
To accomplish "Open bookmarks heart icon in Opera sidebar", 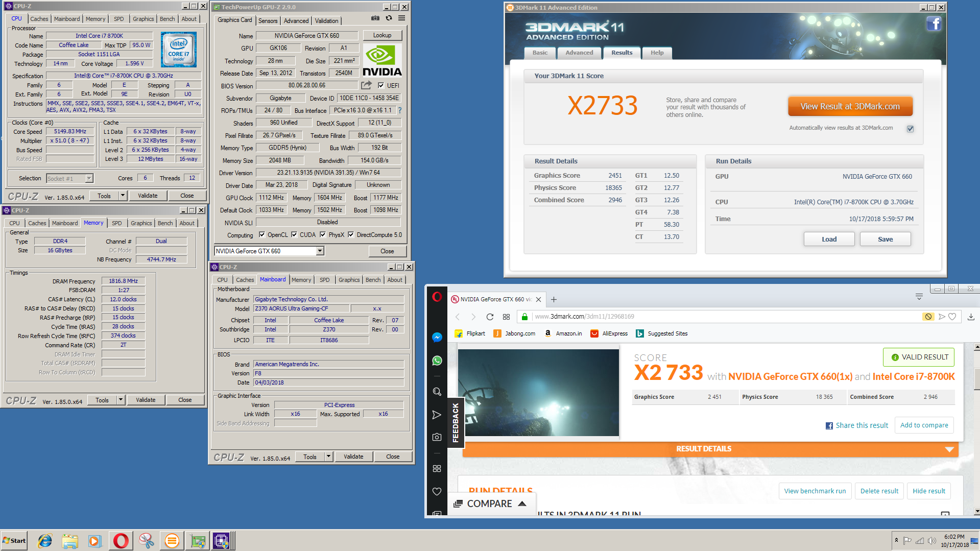I will (x=437, y=491).
